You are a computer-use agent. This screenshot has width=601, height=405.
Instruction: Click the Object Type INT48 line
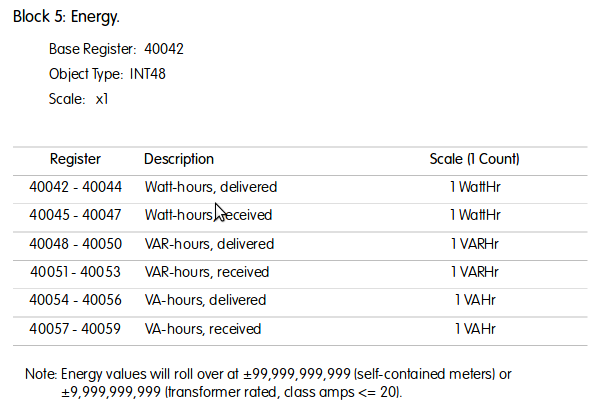[108, 74]
